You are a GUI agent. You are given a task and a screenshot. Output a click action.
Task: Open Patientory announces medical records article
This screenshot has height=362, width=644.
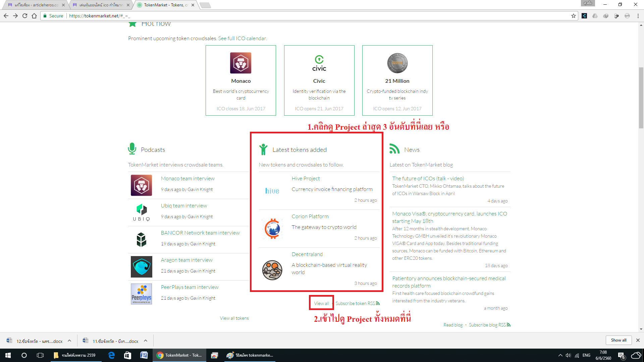tap(449, 282)
